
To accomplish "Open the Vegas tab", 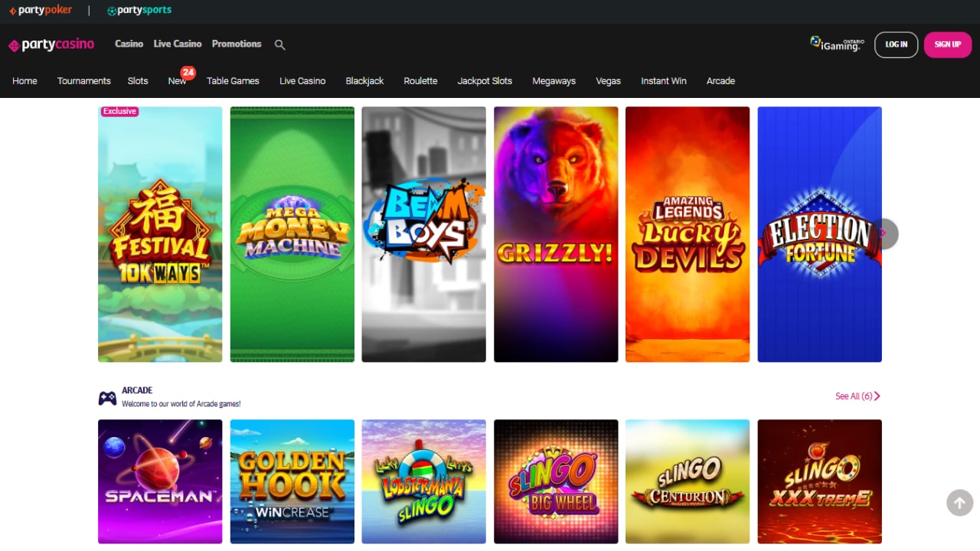I will [608, 80].
